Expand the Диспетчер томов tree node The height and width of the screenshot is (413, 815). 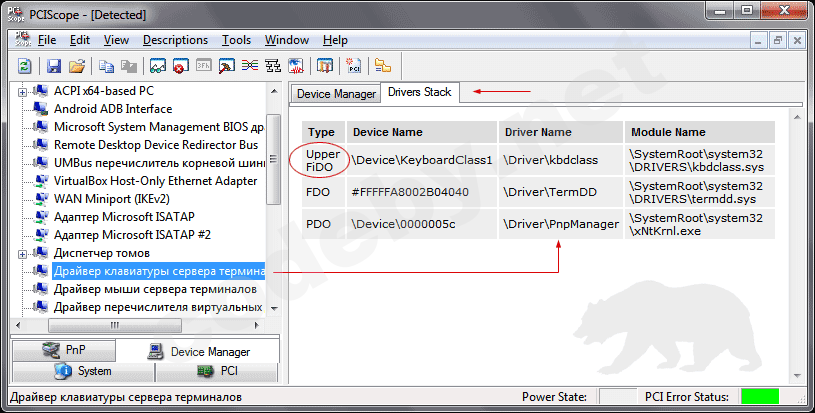(22, 253)
